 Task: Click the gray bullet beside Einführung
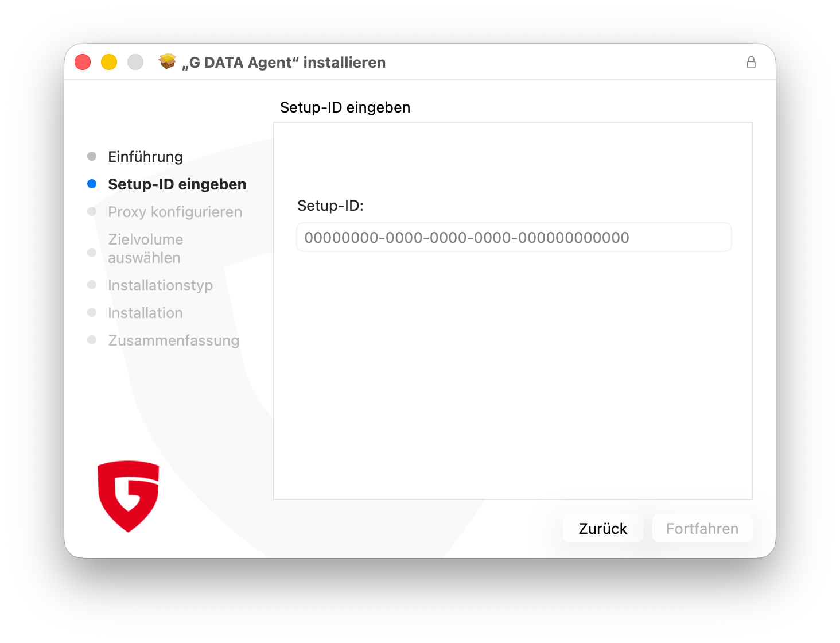pyautogui.click(x=92, y=157)
